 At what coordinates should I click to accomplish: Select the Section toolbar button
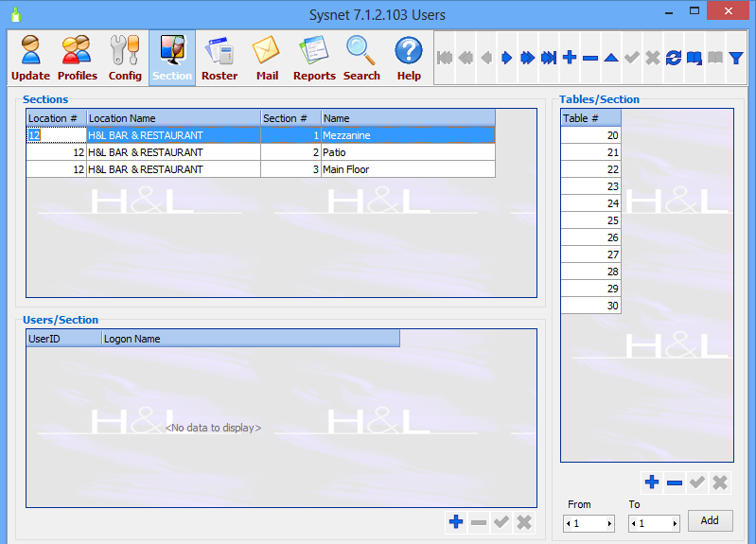click(172, 58)
